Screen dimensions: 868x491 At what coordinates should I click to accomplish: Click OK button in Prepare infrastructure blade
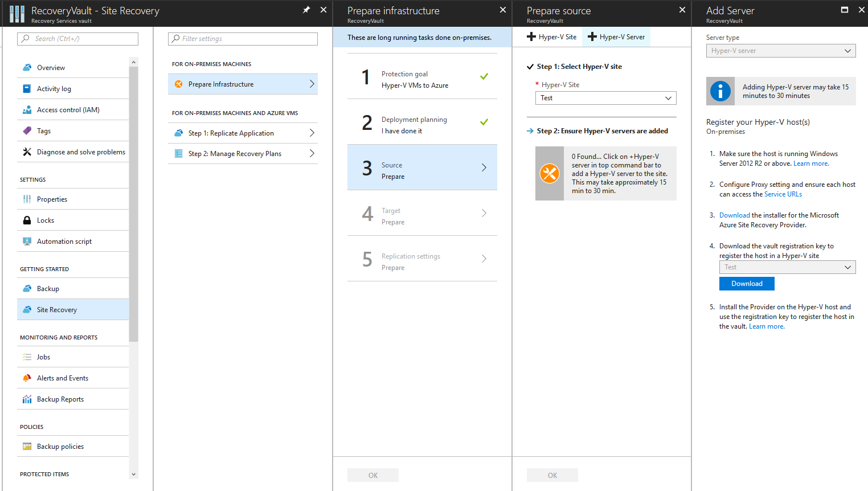point(373,475)
